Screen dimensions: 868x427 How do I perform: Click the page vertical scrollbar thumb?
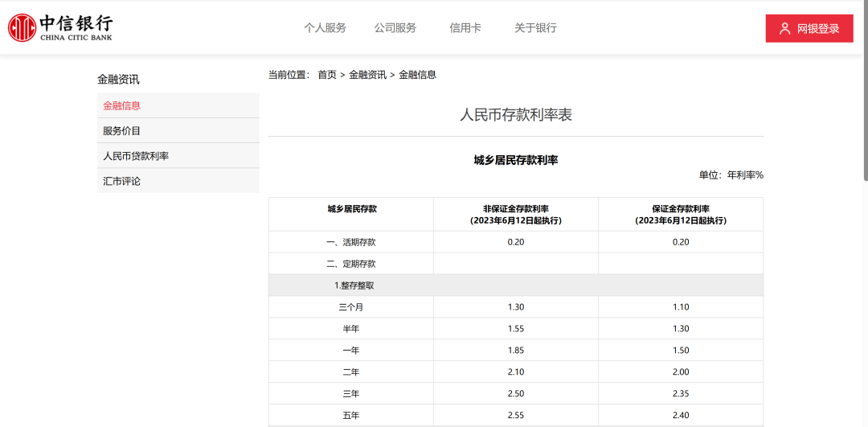(x=866, y=92)
